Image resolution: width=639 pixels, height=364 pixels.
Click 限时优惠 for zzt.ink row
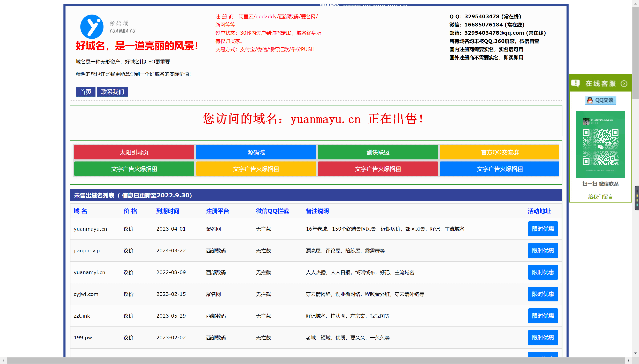(x=543, y=316)
